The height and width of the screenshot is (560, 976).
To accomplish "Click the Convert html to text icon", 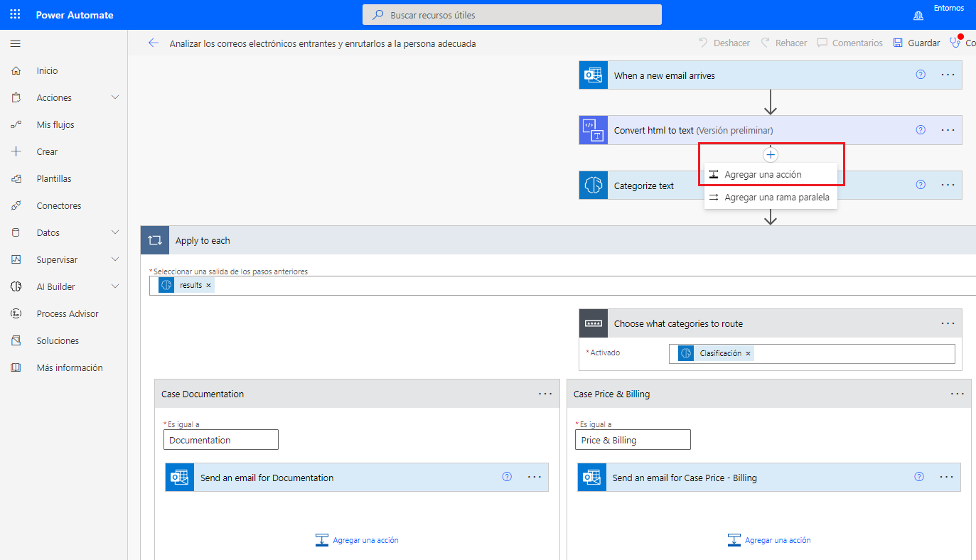I will click(x=594, y=131).
